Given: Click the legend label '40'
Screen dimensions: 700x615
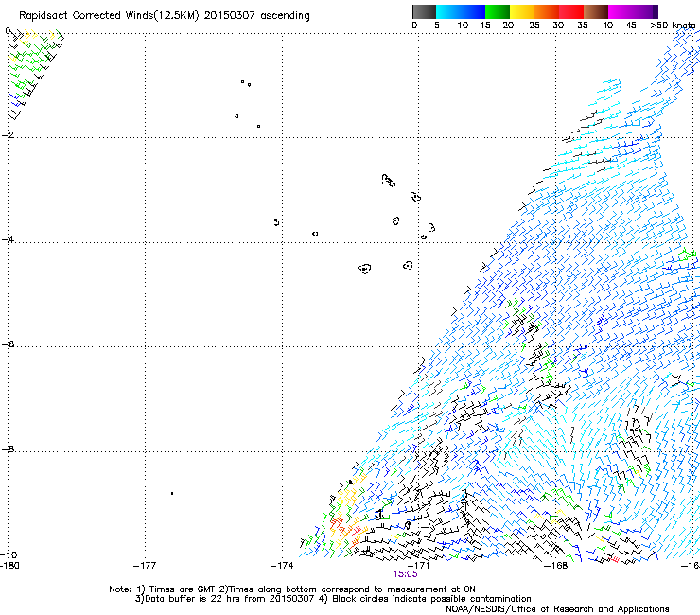Looking at the screenshot, I should coord(607,26).
